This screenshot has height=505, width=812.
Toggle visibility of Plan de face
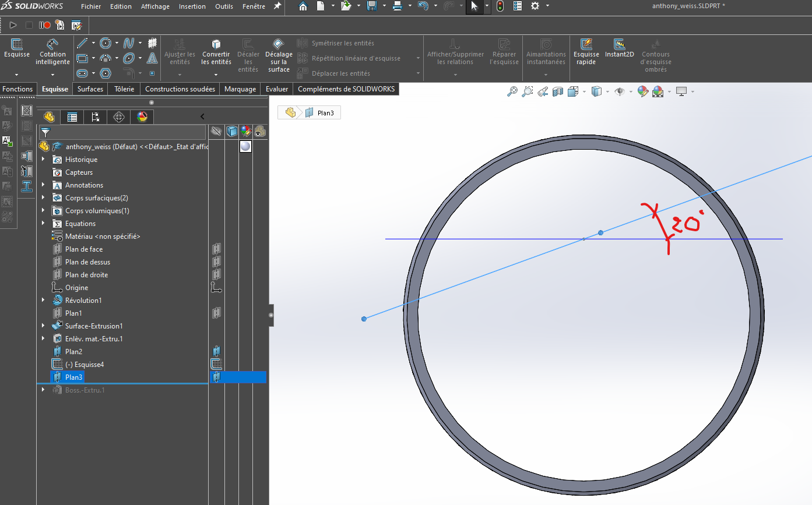(216, 249)
